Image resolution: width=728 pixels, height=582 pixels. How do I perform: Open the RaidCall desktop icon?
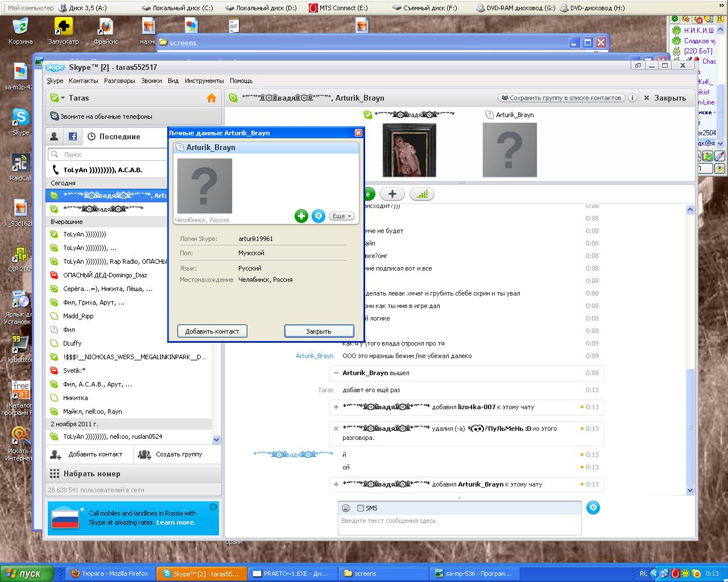coord(20,168)
